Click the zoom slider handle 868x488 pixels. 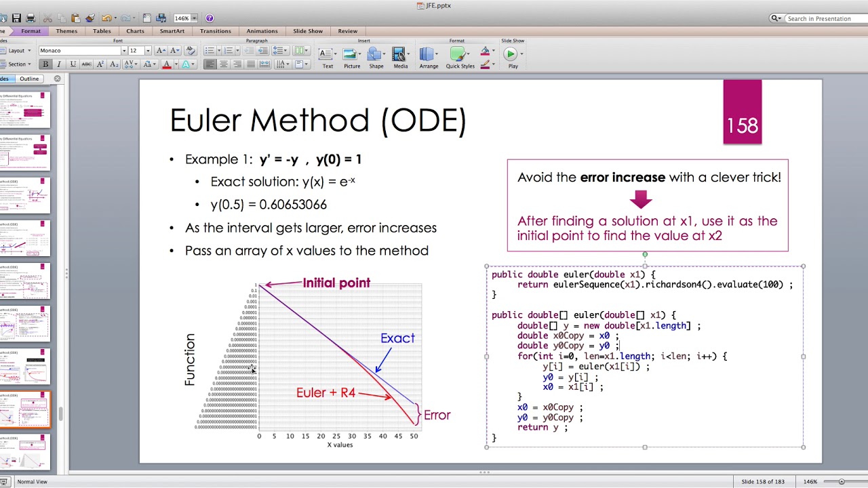[842, 481]
